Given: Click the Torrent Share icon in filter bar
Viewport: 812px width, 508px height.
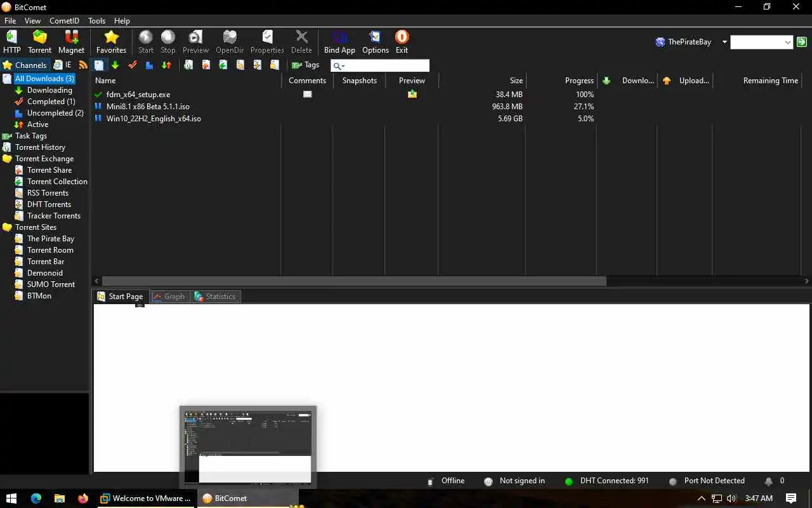Looking at the screenshot, I should 206,65.
